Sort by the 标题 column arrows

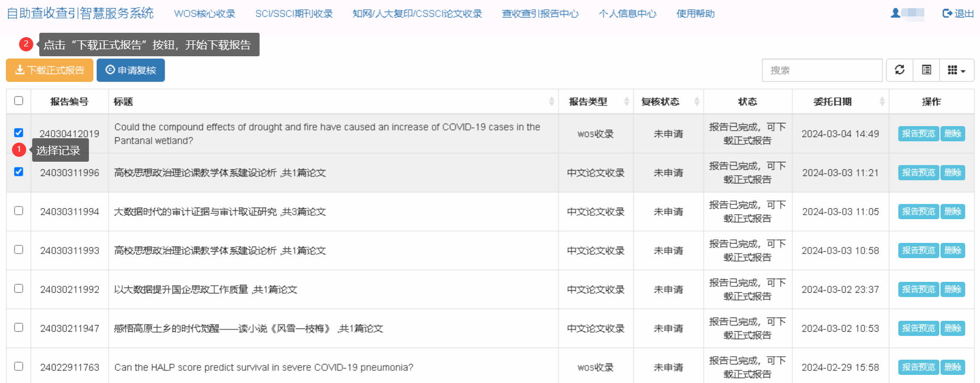(x=551, y=102)
